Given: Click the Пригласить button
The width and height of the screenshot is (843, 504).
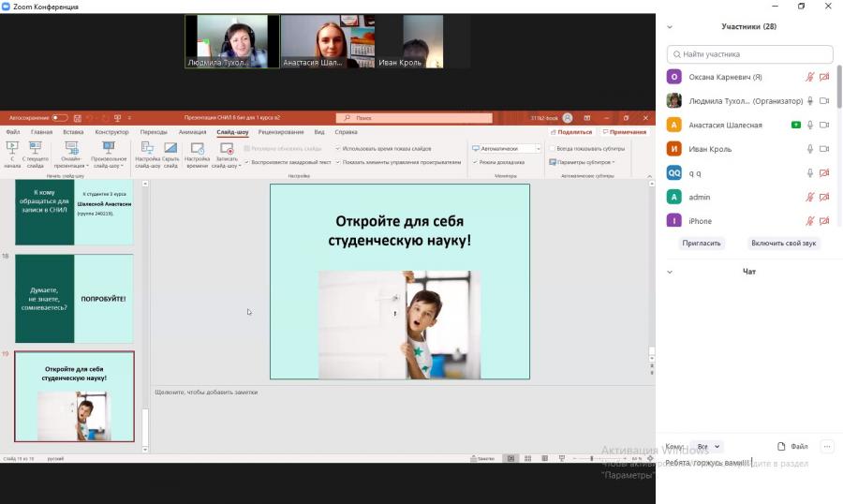Looking at the screenshot, I should tap(701, 244).
